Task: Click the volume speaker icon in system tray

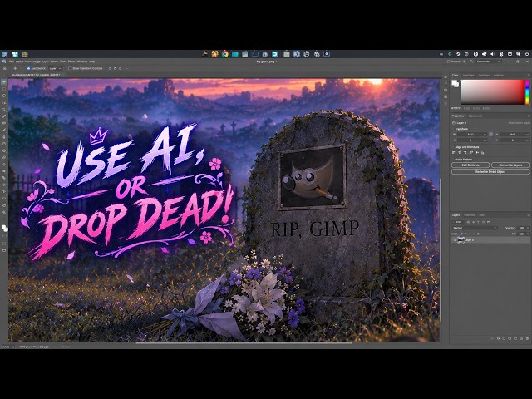Action: point(492,54)
